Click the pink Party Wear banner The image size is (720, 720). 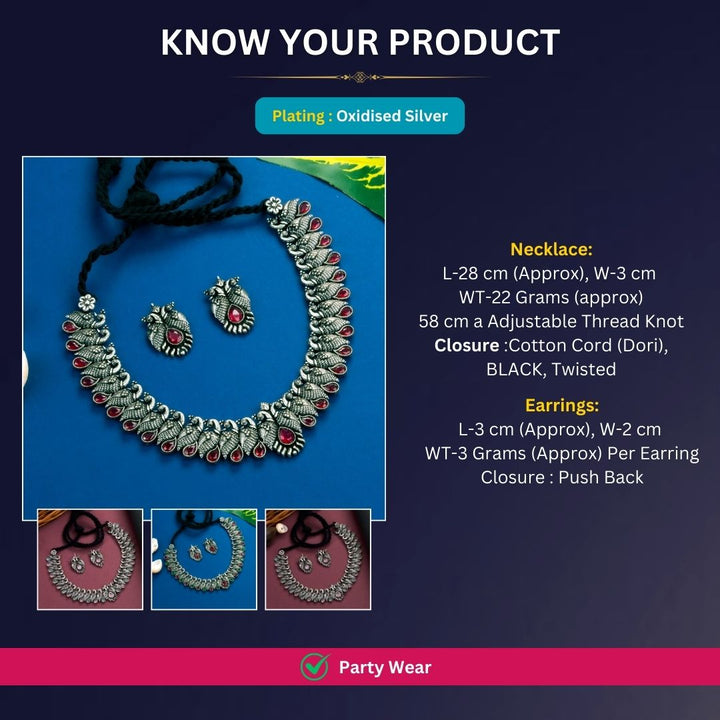[x=360, y=667]
